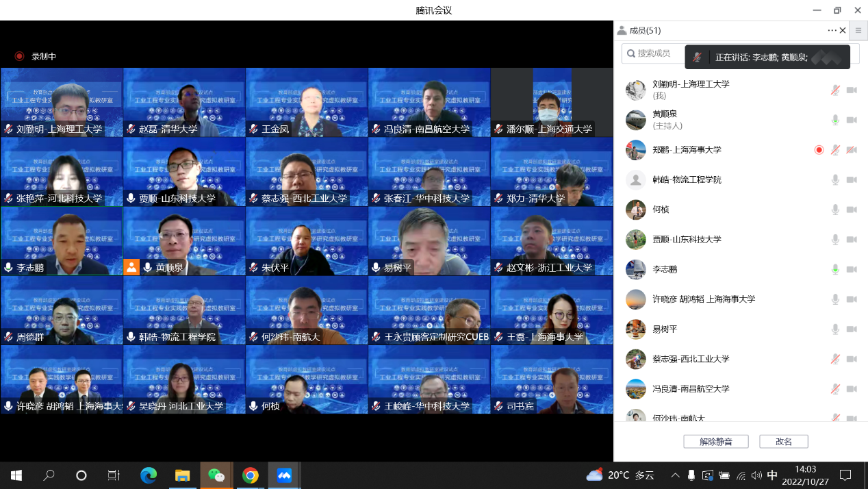Click 韩皓-物流工程学院 default avatar icon
The height and width of the screenshot is (489, 868).
click(636, 179)
